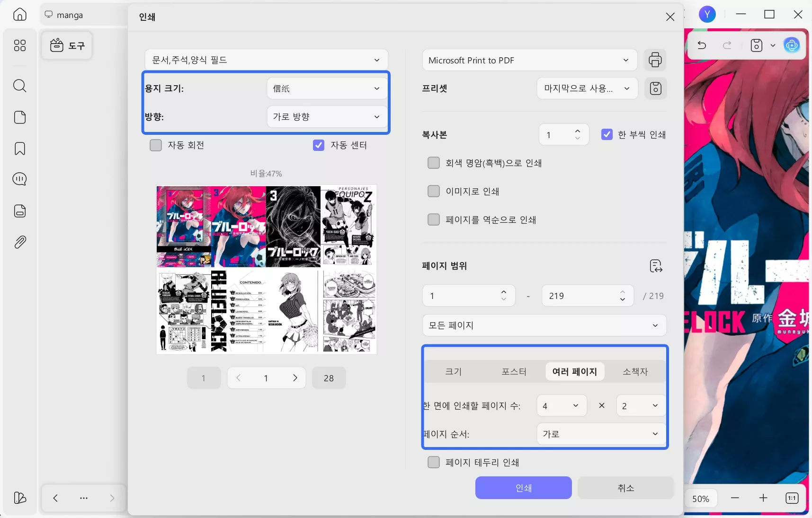Click the attachments paperclip icon
Image resolution: width=812 pixels, height=518 pixels.
[x=19, y=242]
